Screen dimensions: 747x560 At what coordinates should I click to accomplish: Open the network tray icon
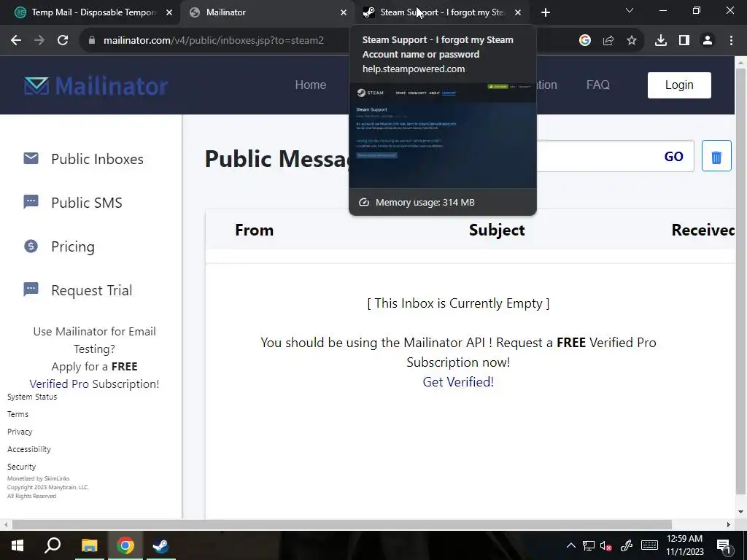point(589,545)
